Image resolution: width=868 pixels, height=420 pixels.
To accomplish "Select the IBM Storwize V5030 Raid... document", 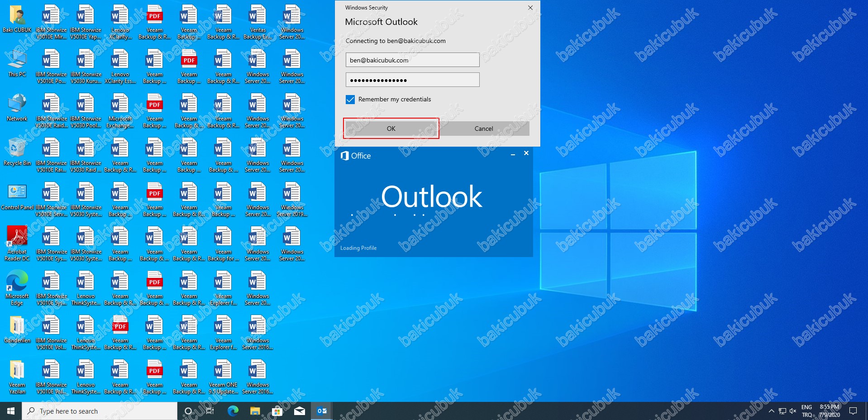I will [x=86, y=156].
